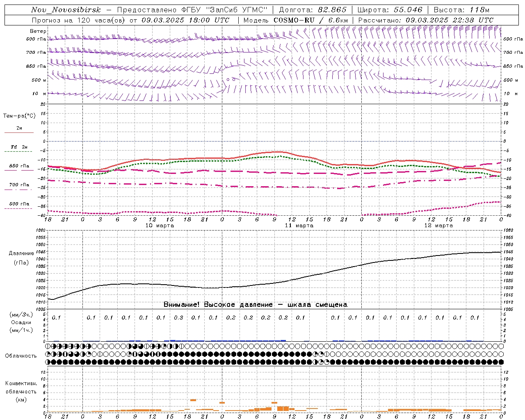Click the '10 марта' date label
The width and height of the screenshot is (525, 420).
pos(160,226)
